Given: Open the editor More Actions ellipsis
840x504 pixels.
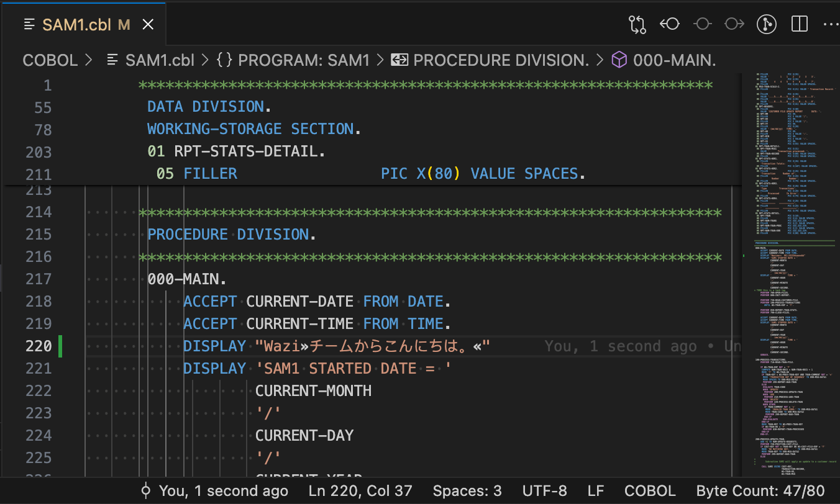Looking at the screenshot, I should coord(831,24).
